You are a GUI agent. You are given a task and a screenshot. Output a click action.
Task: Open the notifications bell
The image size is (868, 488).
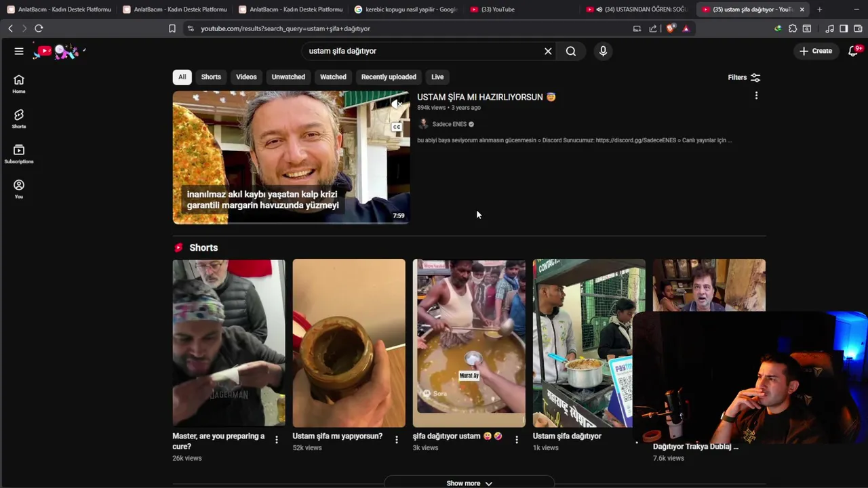854,51
